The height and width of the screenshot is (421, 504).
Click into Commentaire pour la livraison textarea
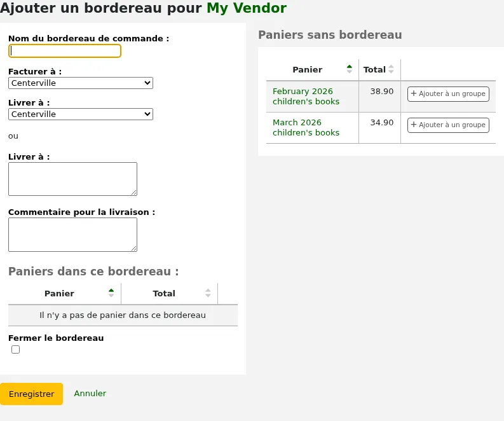coord(72,235)
